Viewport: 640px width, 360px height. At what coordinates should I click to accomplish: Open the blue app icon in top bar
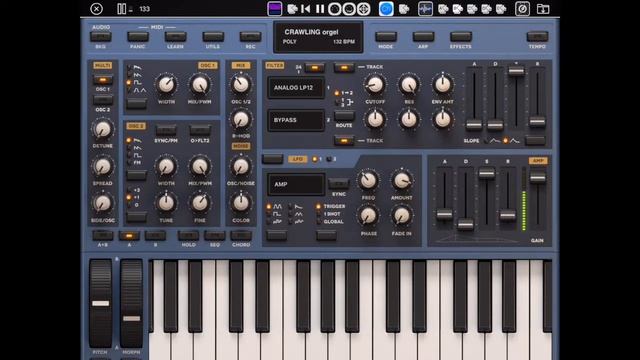pos(386,9)
